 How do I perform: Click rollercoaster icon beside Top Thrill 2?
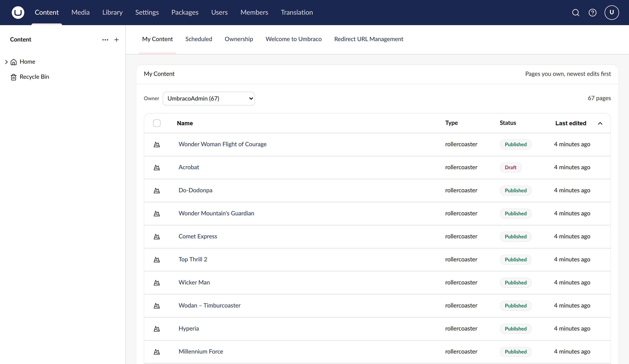[x=157, y=259]
